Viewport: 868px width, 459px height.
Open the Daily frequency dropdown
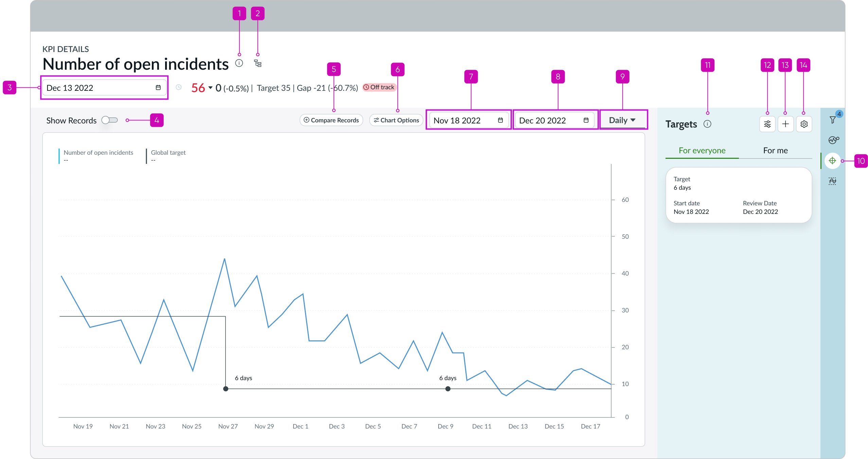[x=623, y=120]
